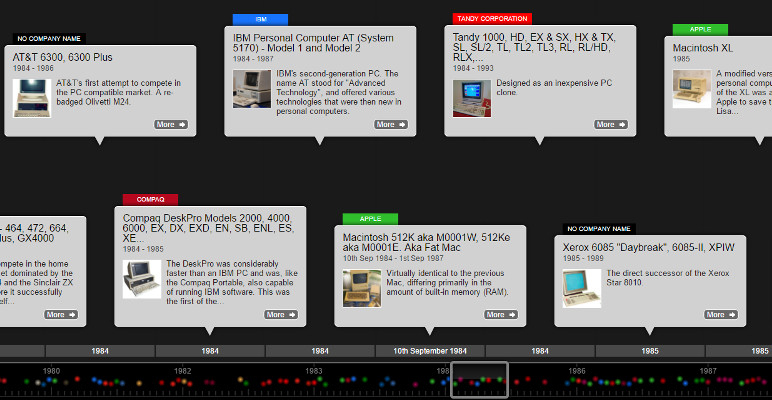Click the 10th September 1984 date marker
The image size is (772, 400).
pos(430,351)
